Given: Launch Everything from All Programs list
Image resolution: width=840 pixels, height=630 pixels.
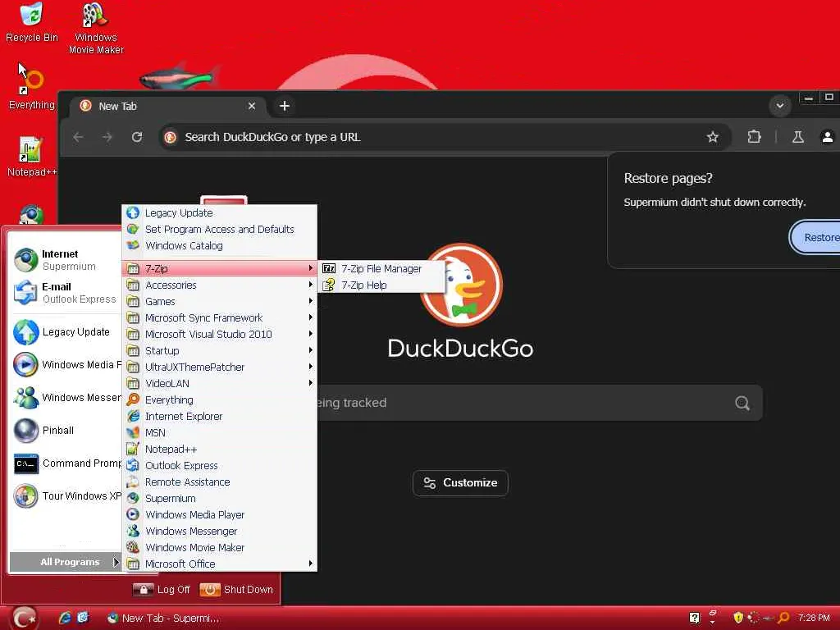Looking at the screenshot, I should [220, 399].
